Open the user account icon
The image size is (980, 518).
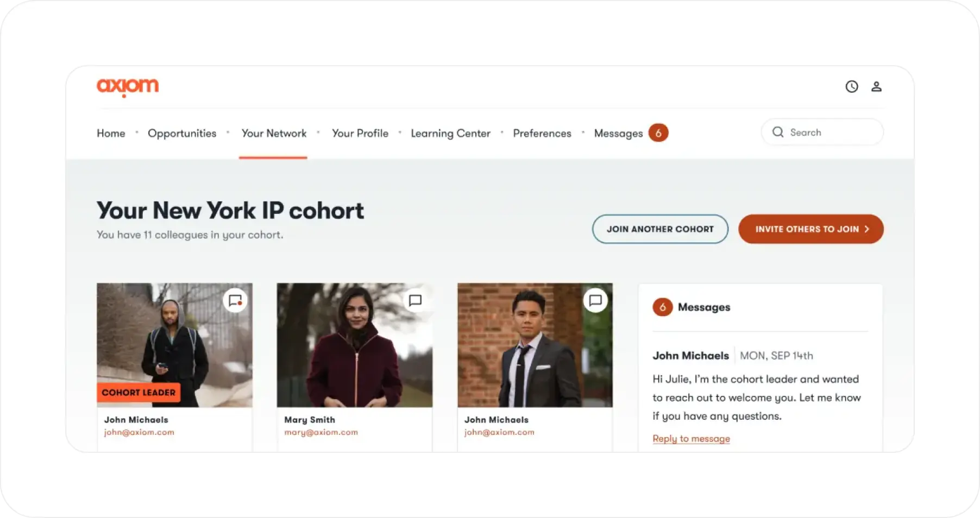876,86
